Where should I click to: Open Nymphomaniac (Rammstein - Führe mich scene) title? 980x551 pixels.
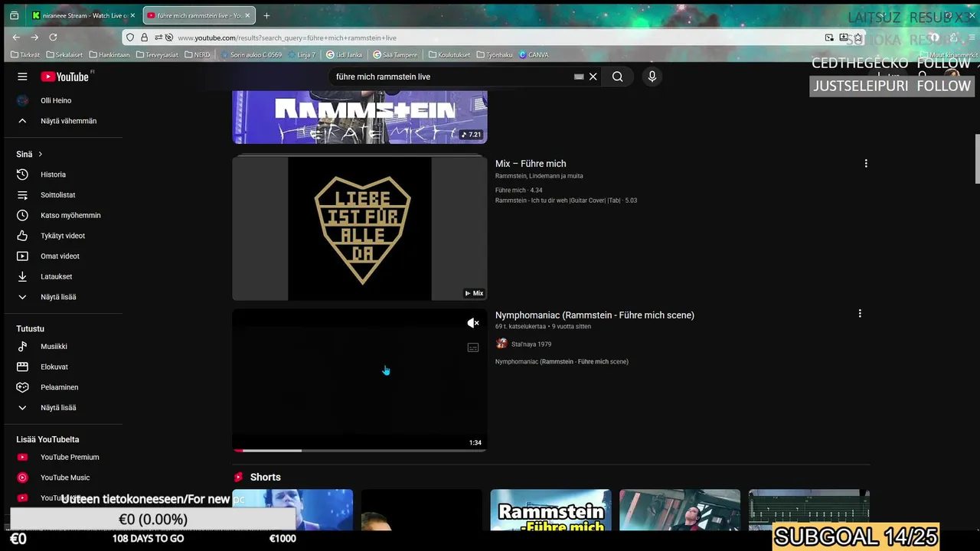pos(595,315)
